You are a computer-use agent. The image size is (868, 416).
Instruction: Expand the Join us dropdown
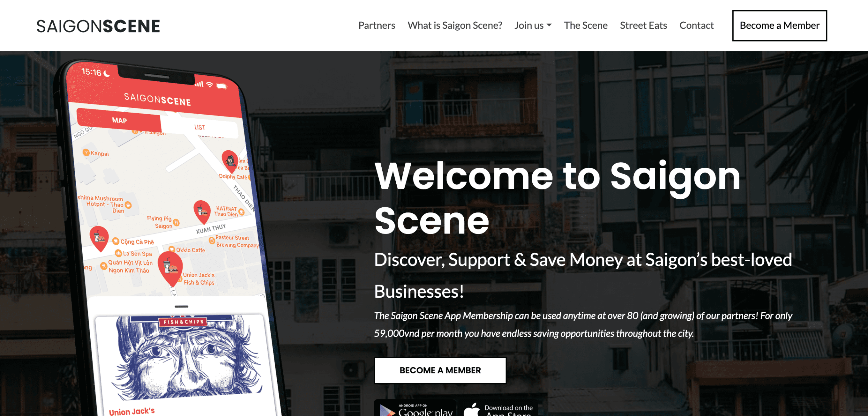(533, 25)
